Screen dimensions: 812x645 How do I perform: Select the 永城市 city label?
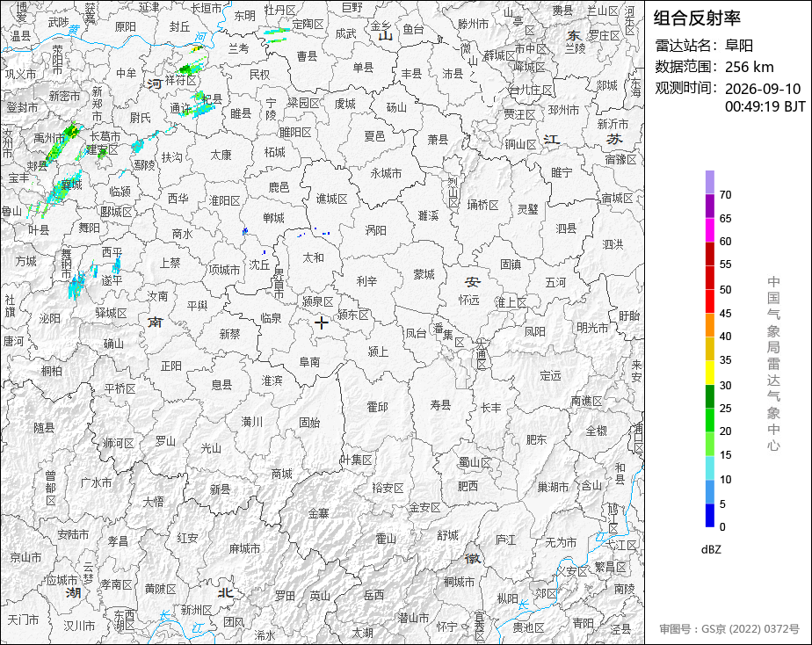click(x=387, y=173)
